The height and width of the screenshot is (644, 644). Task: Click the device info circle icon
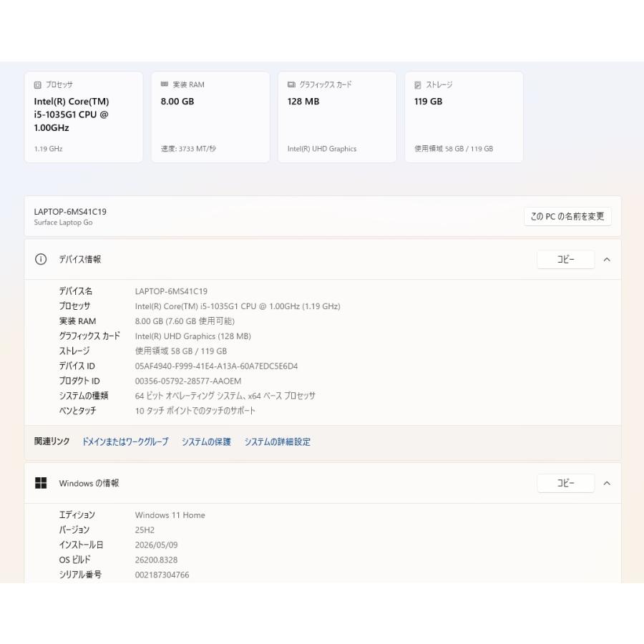click(x=41, y=259)
